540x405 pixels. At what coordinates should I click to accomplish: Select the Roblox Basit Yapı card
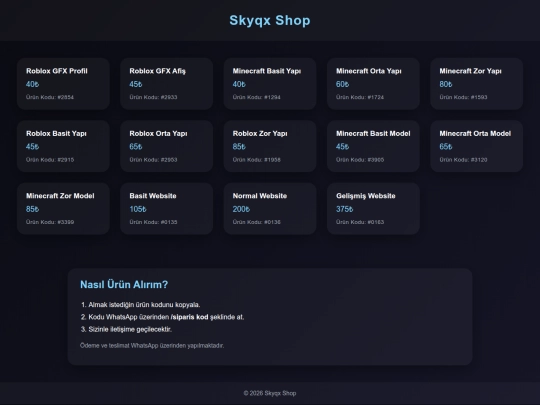pos(63,146)
